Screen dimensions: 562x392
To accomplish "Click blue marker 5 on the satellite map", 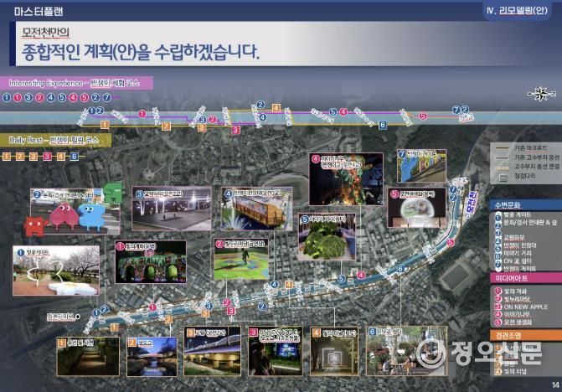I will click(x=341, y=279).
